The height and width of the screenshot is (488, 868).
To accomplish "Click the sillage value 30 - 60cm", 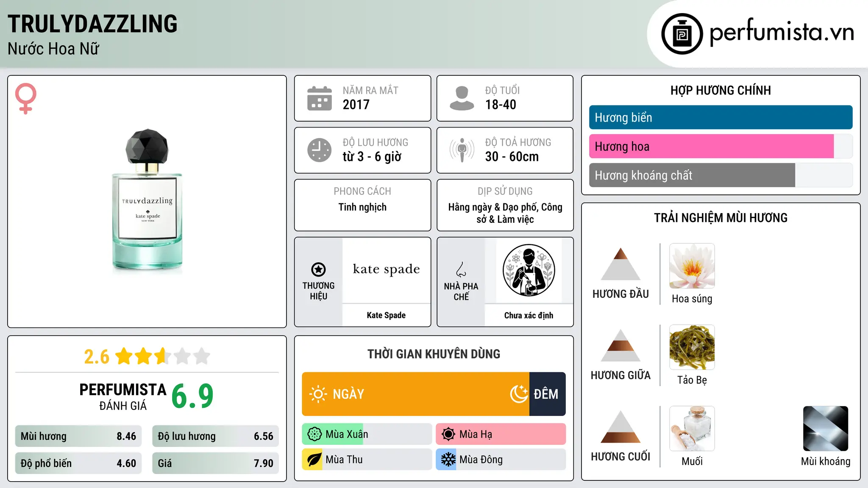I will tap(512, 157).
